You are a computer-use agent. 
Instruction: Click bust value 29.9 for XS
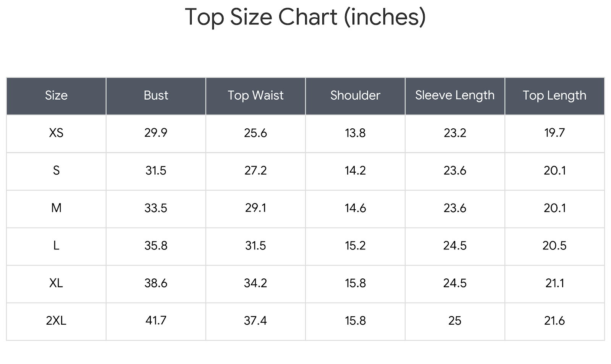[156, 133]
